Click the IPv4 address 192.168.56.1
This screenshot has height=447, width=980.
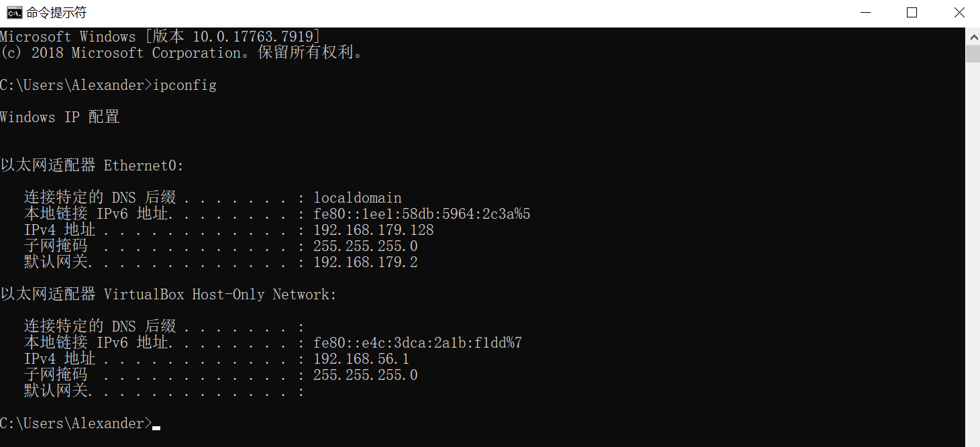point(362,359)
